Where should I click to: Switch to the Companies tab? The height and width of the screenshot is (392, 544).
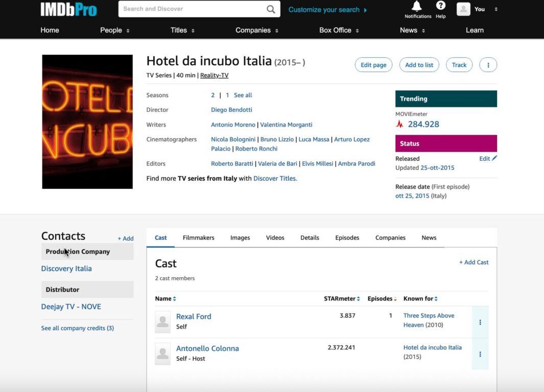(x=390, y=238)
